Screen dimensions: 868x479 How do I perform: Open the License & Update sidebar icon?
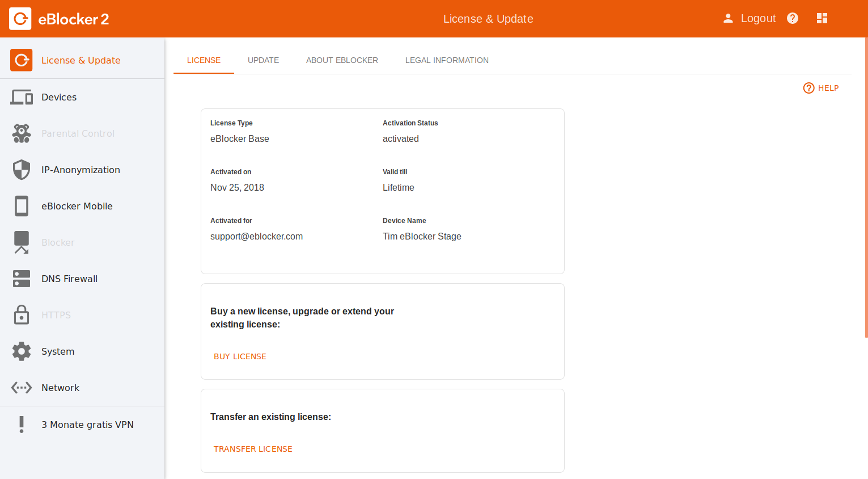(22, 60)
